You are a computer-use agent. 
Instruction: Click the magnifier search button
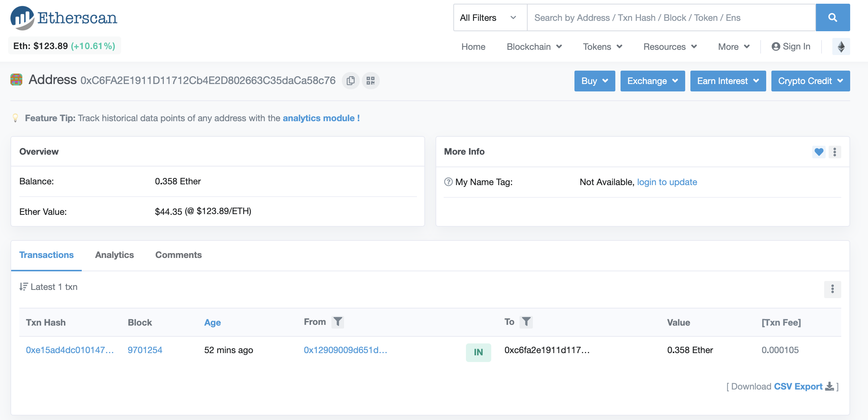tap(832, 17)
